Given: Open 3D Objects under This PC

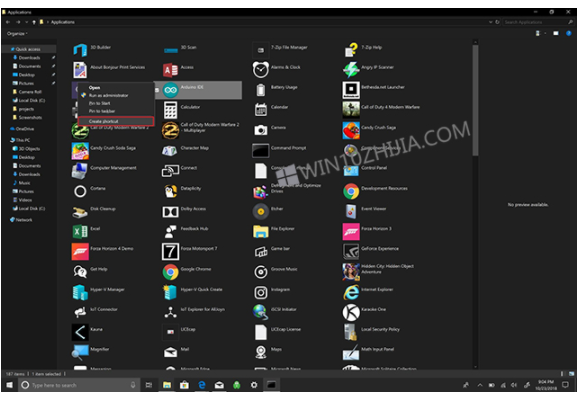Looking at the screenshot, I should [29, 149].
